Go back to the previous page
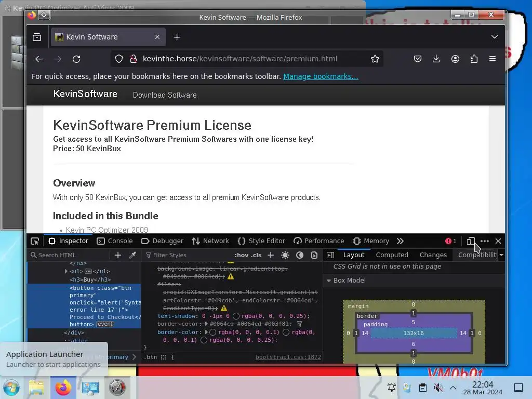Screen dimensions: 532x399 [x=39, y=59]
